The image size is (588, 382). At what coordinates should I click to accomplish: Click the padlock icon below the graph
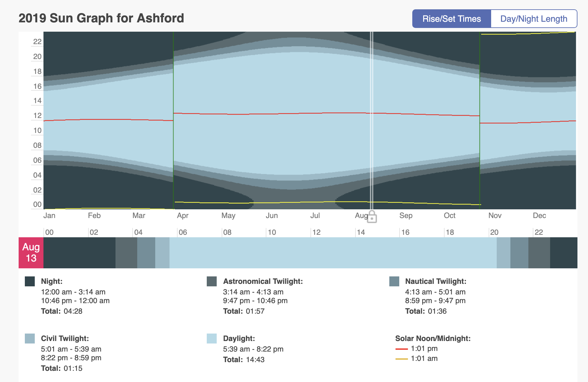point(372,217)
